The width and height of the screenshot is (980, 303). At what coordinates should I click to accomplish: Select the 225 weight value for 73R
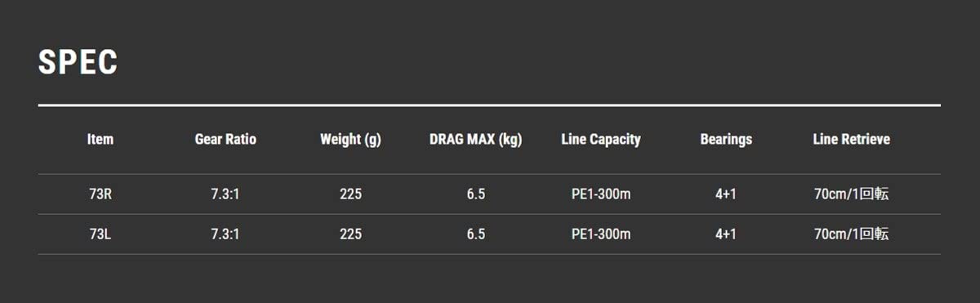350,194
